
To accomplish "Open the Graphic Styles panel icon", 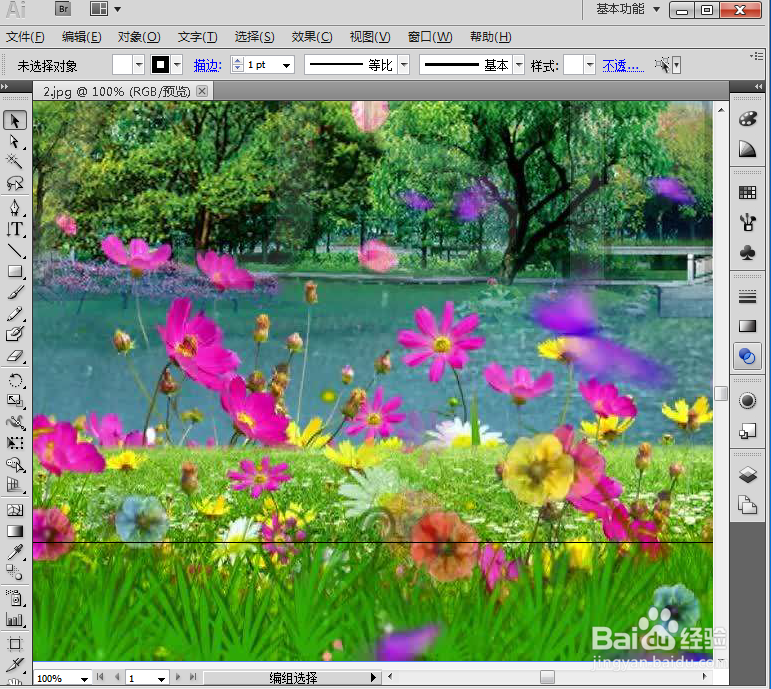I will click(x=747, y=431).
